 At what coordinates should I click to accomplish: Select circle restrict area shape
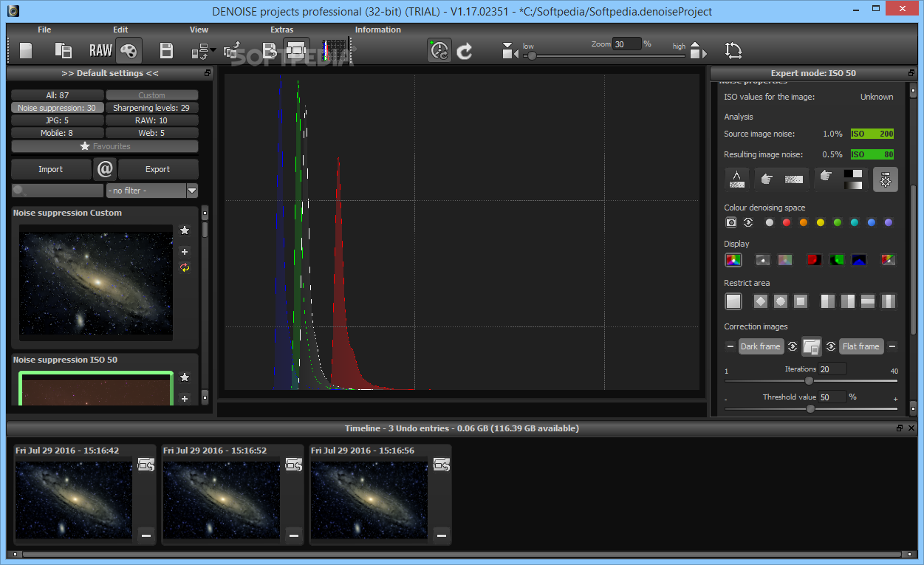tap(781, 301)
